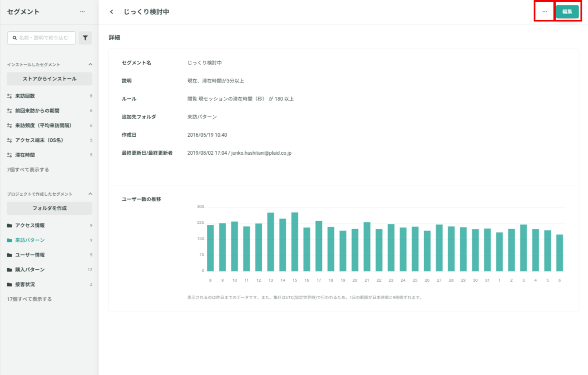This screenshot has width=588, height=375.
Task: Click the chart bar for day 15
Action: [x=295, y=242]
